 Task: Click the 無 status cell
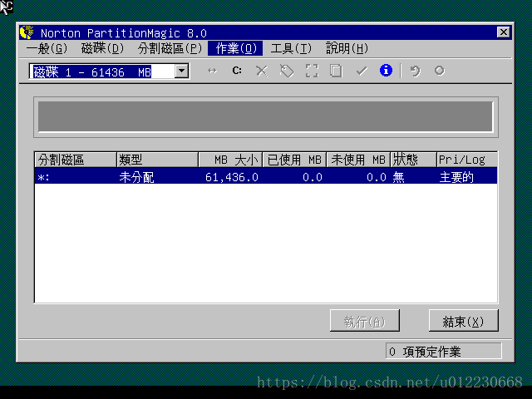(x=399, y=177)
